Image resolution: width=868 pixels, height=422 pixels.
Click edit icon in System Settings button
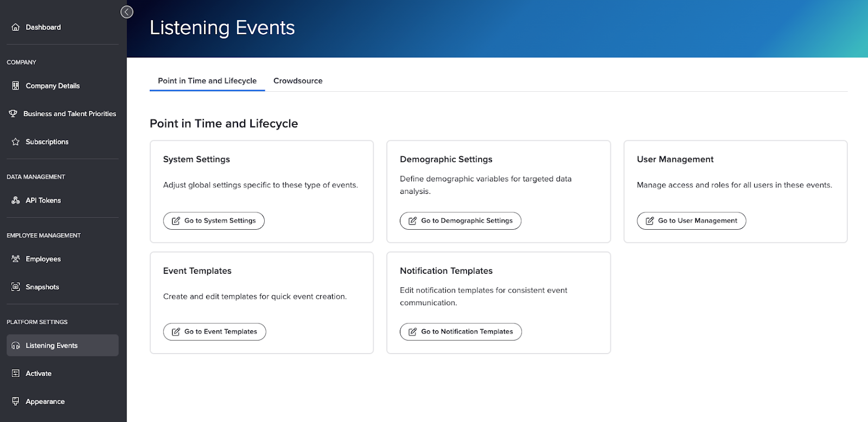[x=176, y=221]
